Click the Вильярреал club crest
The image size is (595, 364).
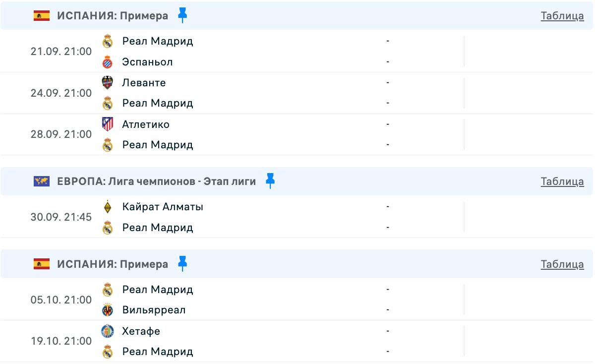[108, 310]
